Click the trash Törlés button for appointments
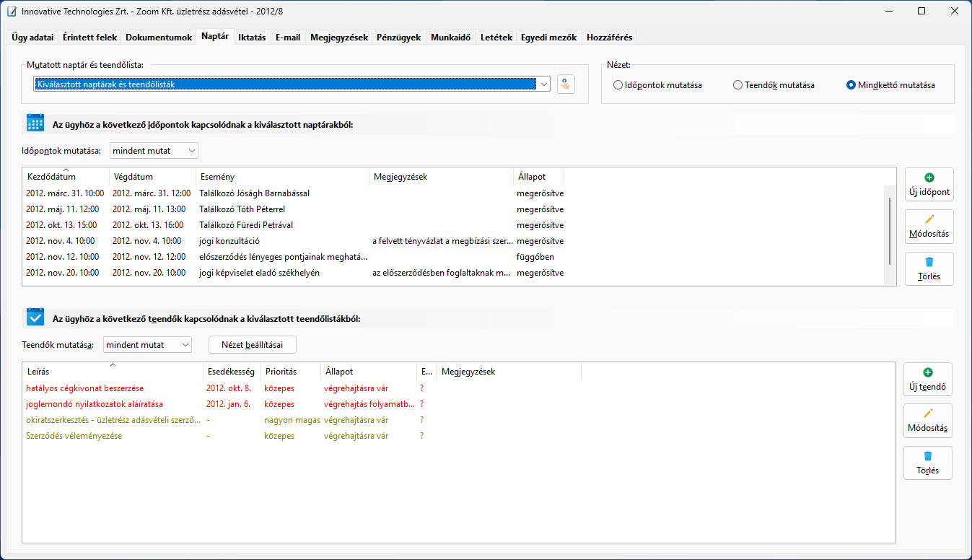Screen dimensions: 972x560 (929, 268)
